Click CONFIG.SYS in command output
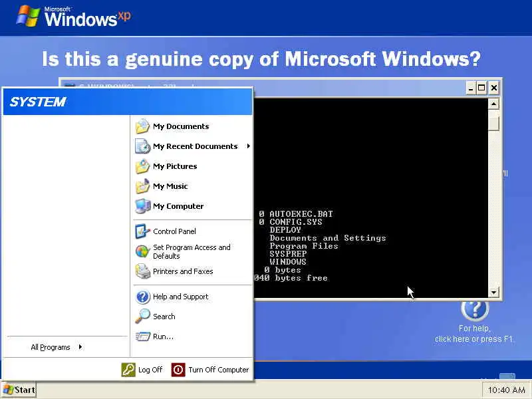 tap(295, 222)
